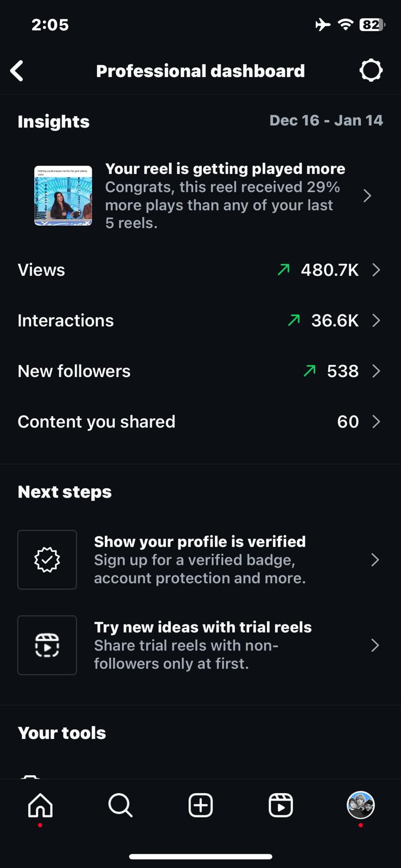Tap the create new post icon
This screenshot has height=868, width=401.
click(201, 805)
